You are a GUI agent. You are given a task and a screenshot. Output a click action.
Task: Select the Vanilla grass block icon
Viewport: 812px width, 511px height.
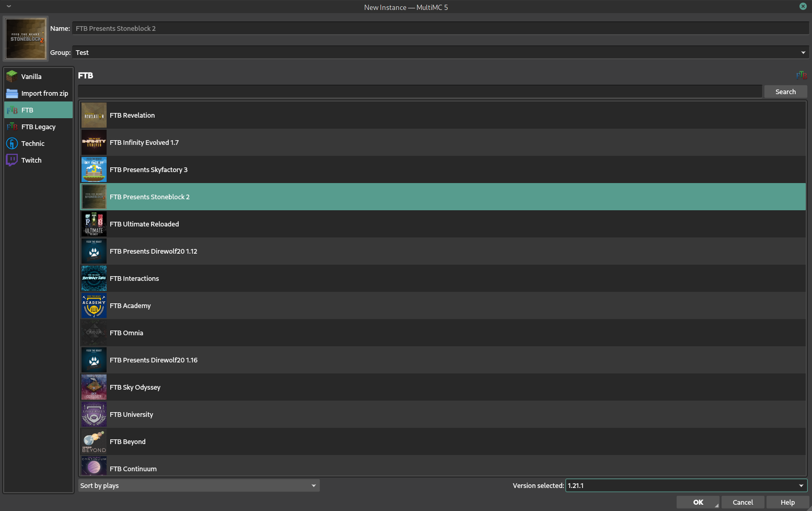point(12,76)
